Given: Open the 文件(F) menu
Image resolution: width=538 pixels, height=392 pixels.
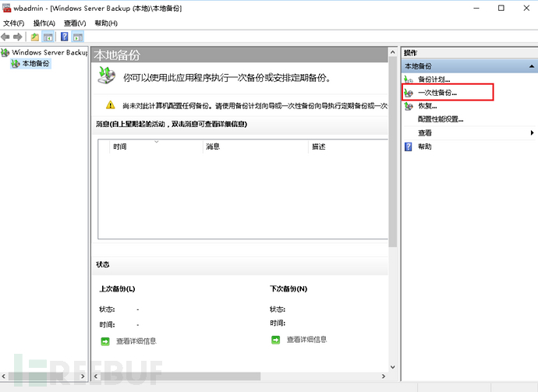Looking at the screenshot, I should tap(14, 23).
